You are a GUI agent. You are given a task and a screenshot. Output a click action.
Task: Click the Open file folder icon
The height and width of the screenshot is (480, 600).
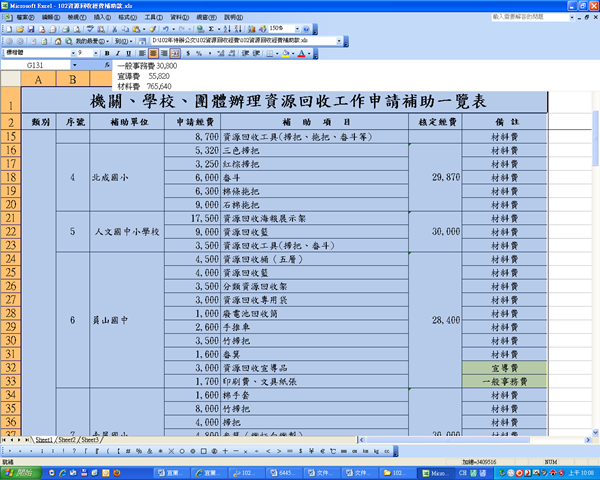[20, 29]
